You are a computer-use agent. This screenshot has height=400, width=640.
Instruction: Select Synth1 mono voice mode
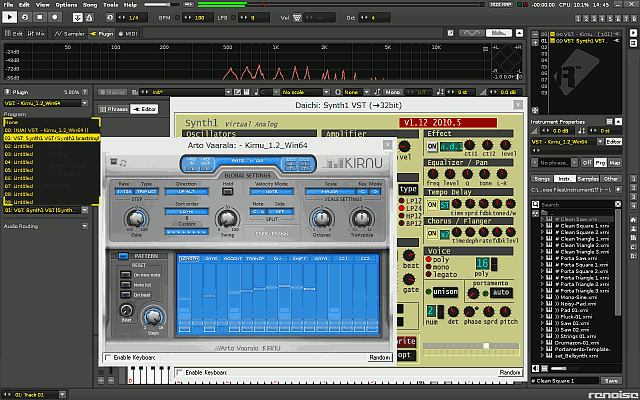[x=429, y=267]
